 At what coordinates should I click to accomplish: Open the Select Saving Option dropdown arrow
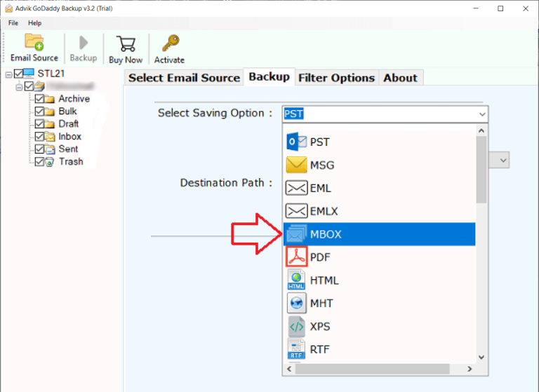[x=482, y=114]
